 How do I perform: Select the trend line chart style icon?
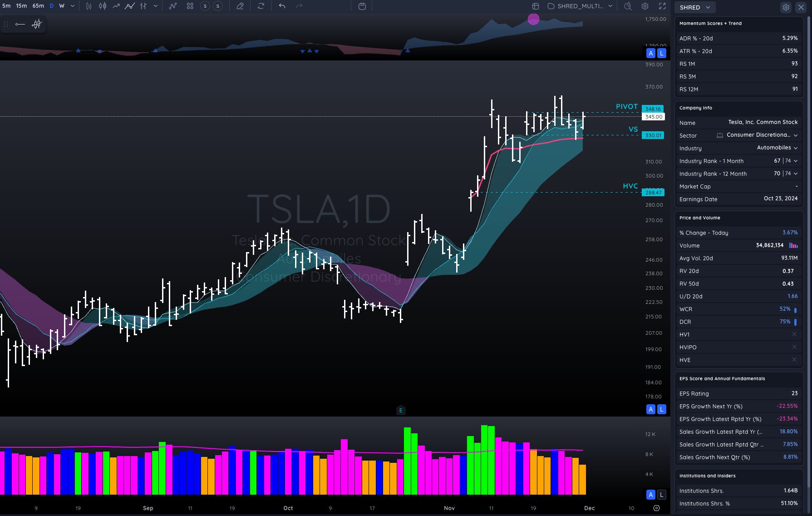(117, 6)
